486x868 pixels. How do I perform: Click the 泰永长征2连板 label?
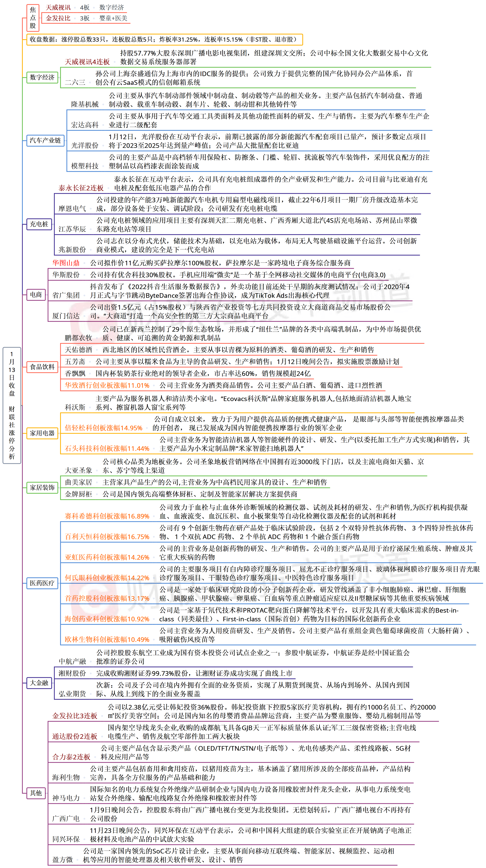coord(81,188)
